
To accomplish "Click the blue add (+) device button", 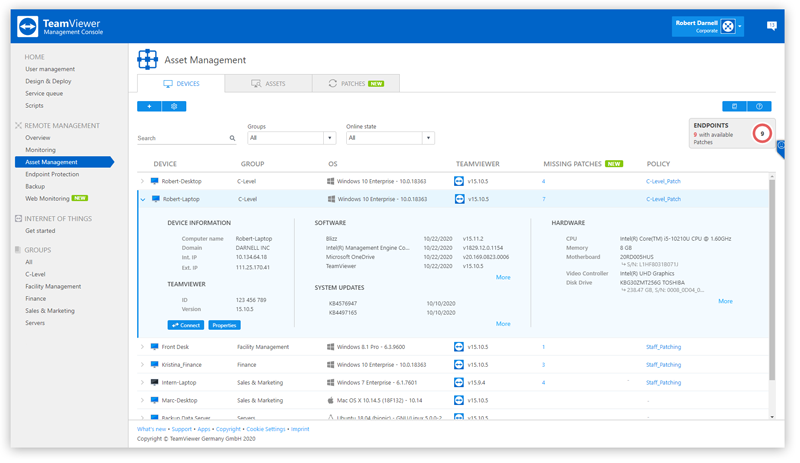I will [x=149, y=106].
